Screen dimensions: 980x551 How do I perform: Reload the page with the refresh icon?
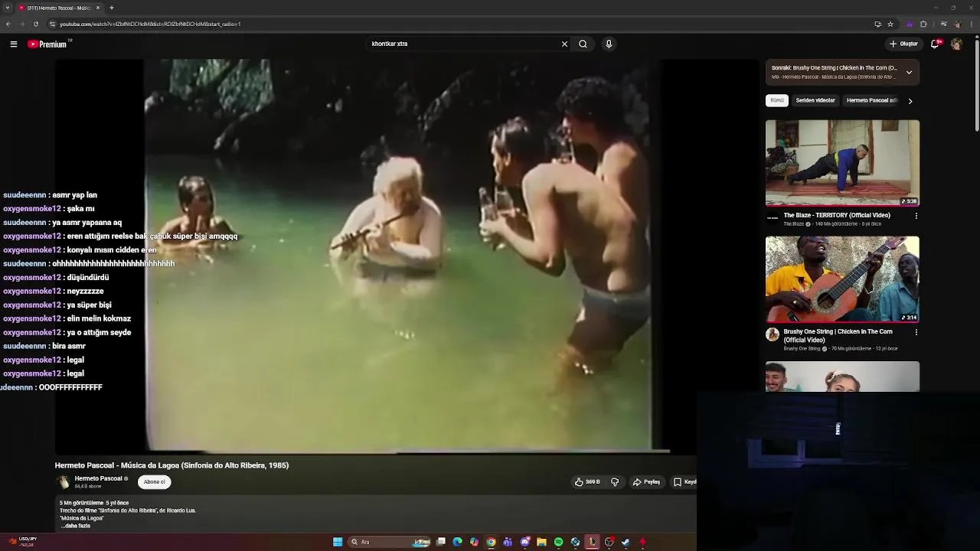[x=35, y=24]
